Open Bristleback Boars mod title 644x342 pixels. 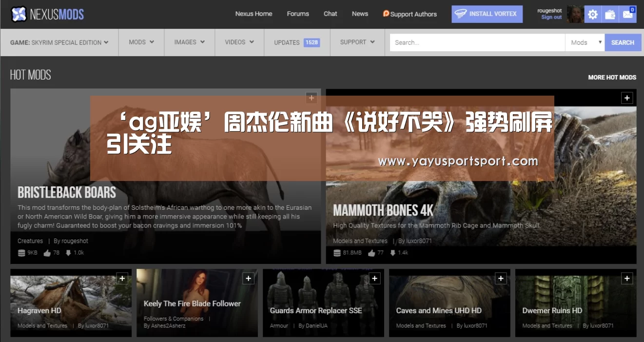(x=67, y=192)
